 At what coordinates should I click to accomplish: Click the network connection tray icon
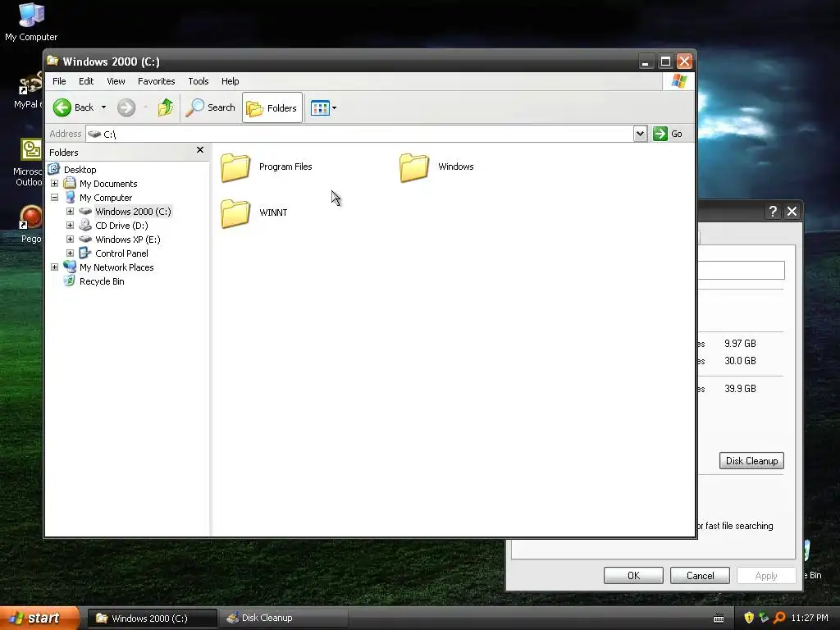tap(764, 618)
